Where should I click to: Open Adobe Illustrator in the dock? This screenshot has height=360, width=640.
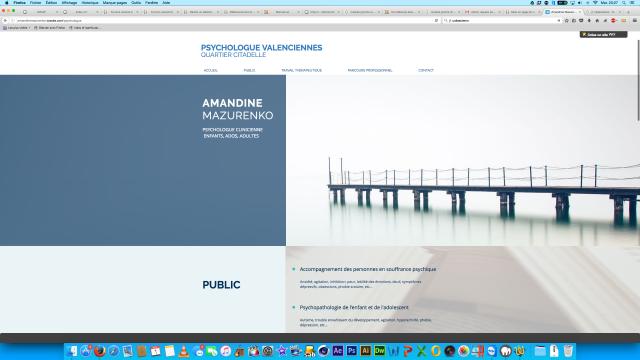[x=365, y=351]
